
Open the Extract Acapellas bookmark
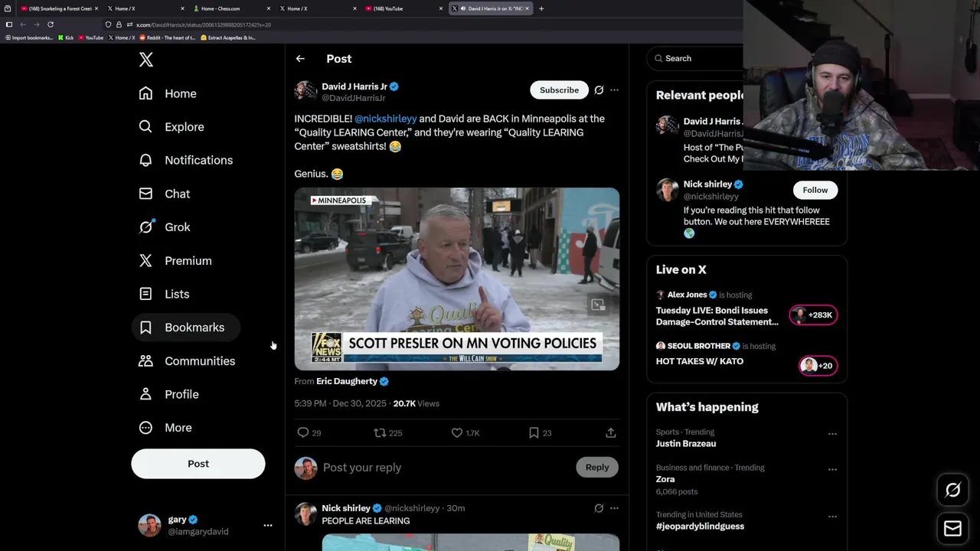point(228,37)
